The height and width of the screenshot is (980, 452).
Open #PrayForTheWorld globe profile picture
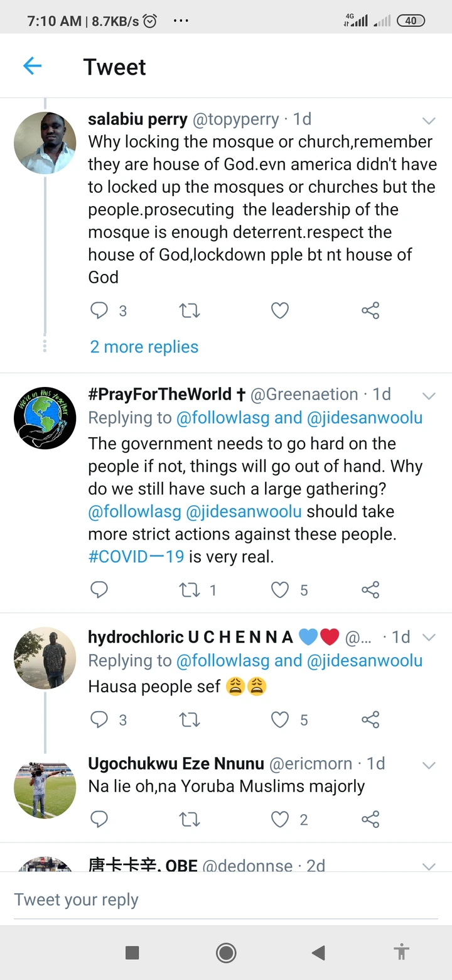(45, 418)
